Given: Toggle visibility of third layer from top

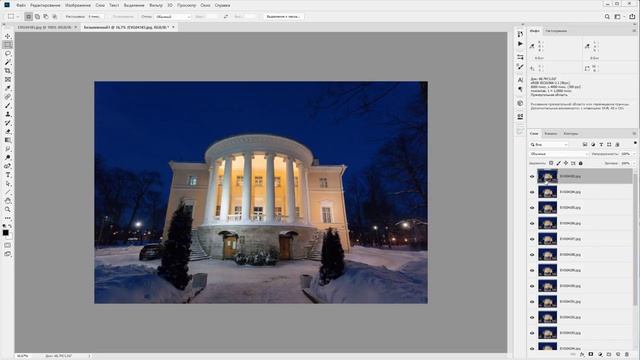Looking at the screenshot, I should [532, 208].
